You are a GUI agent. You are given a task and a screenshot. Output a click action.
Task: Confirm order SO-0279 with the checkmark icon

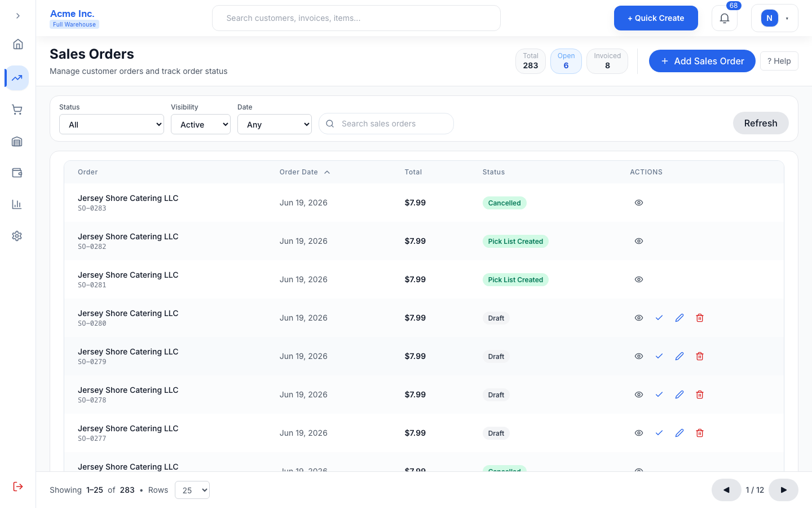(659, 356)
